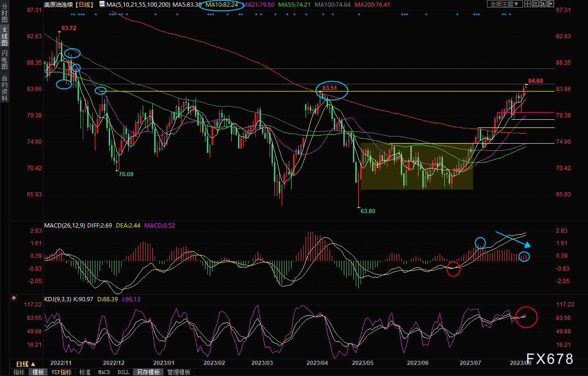Apply the BOLL template
588x376 pixels.
coord(123,372)
